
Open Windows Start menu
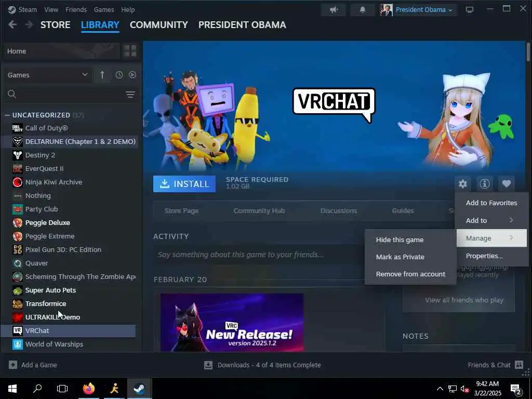point(12,389)
